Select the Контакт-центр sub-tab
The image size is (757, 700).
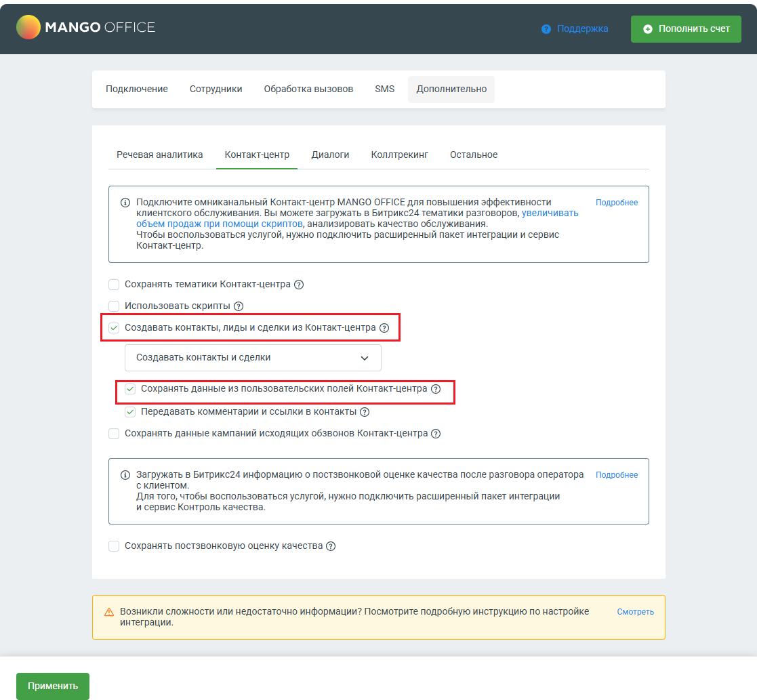pos(257,155)
